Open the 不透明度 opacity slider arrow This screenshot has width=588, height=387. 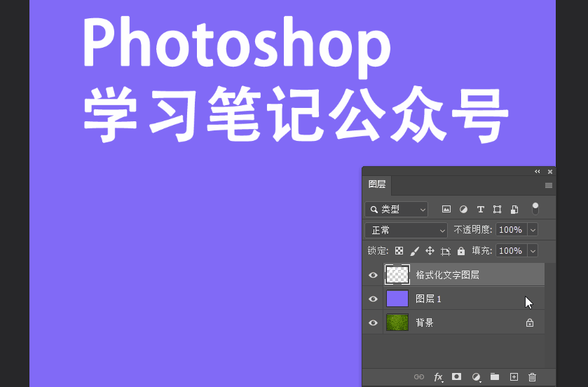coord(533,230)
